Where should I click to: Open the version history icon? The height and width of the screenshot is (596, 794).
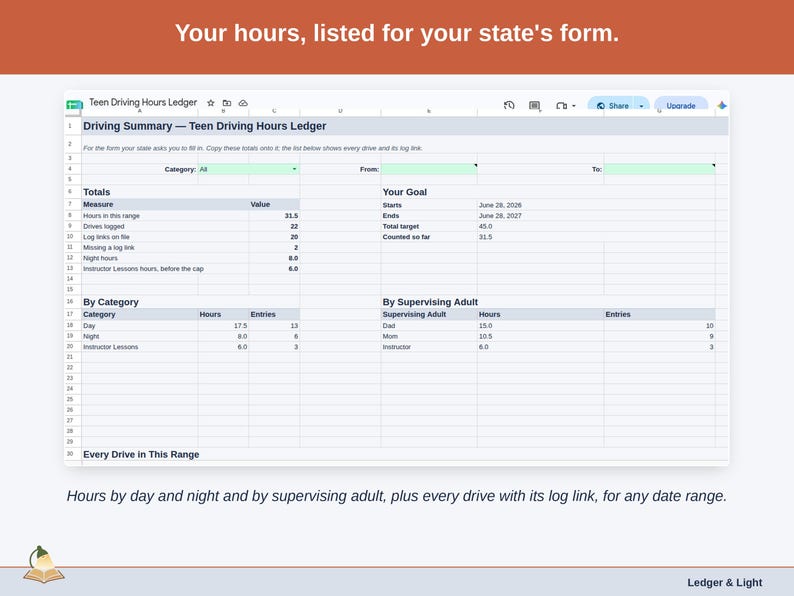(509, 105)
